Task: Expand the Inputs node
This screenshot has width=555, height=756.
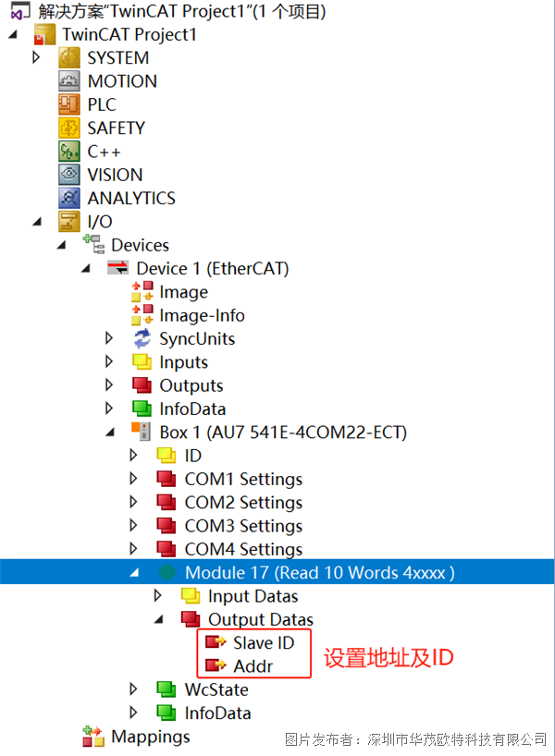Action: click(x=109, y=361)
